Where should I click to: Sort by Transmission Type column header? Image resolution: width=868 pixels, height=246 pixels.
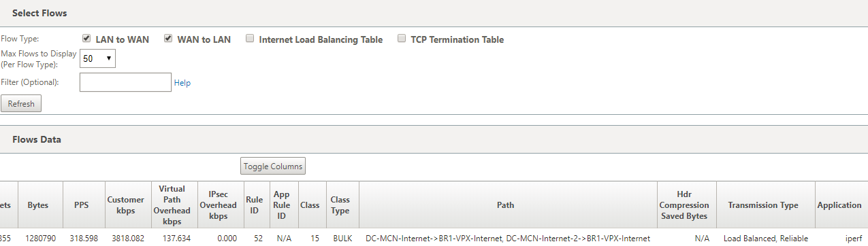763,205
